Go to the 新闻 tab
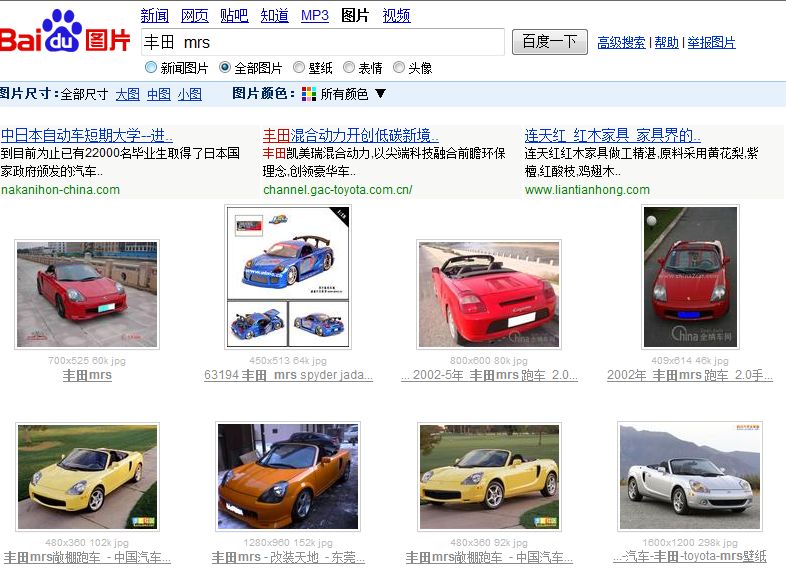Viewport: 786px width, 574px height. 154,16
